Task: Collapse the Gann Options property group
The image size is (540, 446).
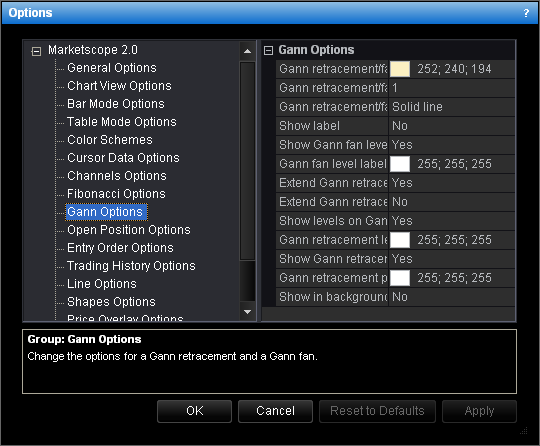Action: [268, 51]
